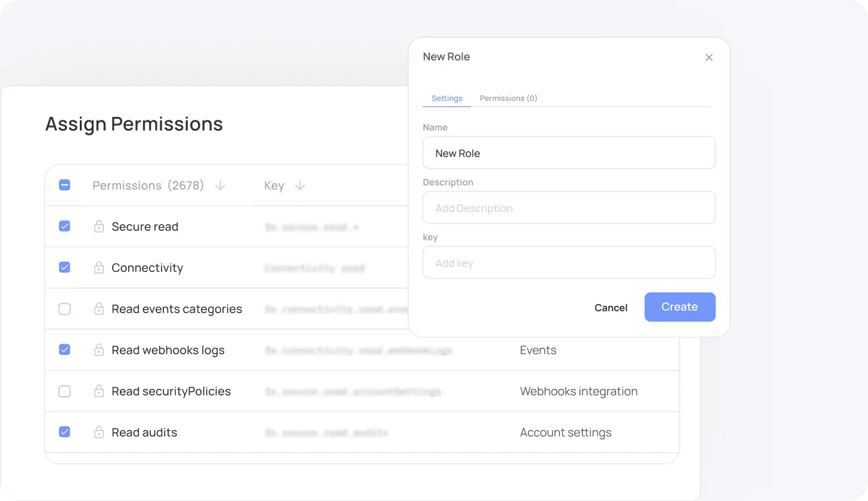Image resolution: width=868 pixels, height=501 pixels.
Task: Click lock icon beside Read events categories
Action: click(99, 309)
